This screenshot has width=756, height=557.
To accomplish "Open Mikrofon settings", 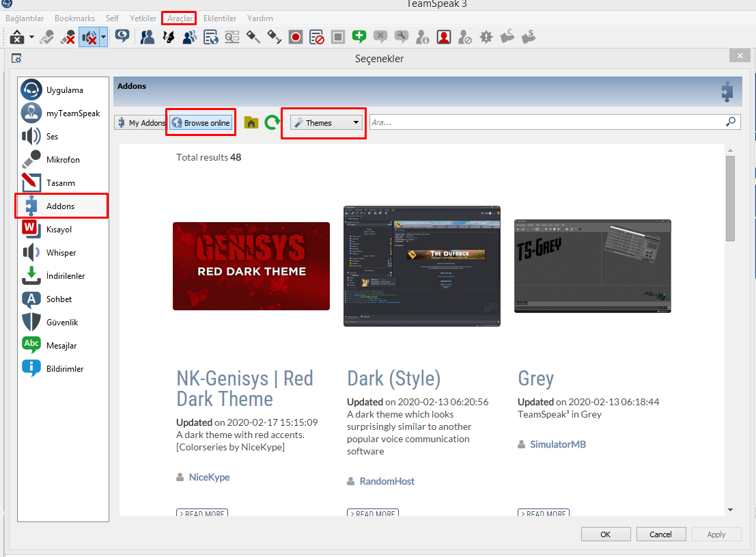I will (63, 159).
